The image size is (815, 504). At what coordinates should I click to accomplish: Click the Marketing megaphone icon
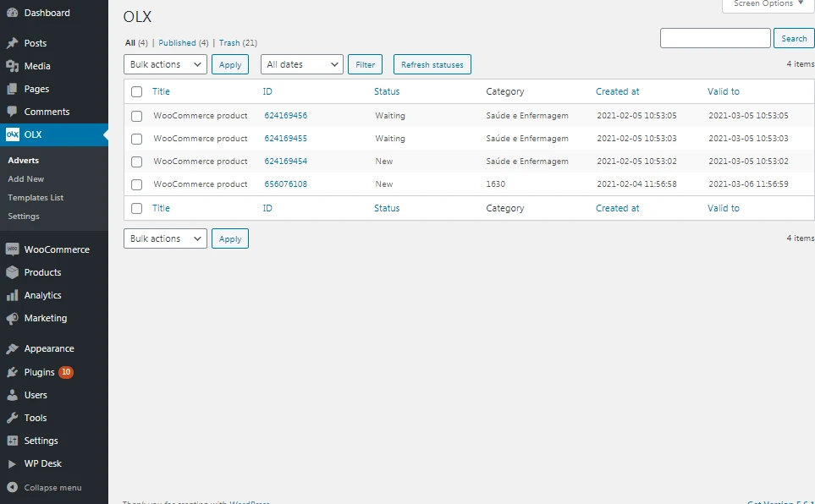pos(13,318)
